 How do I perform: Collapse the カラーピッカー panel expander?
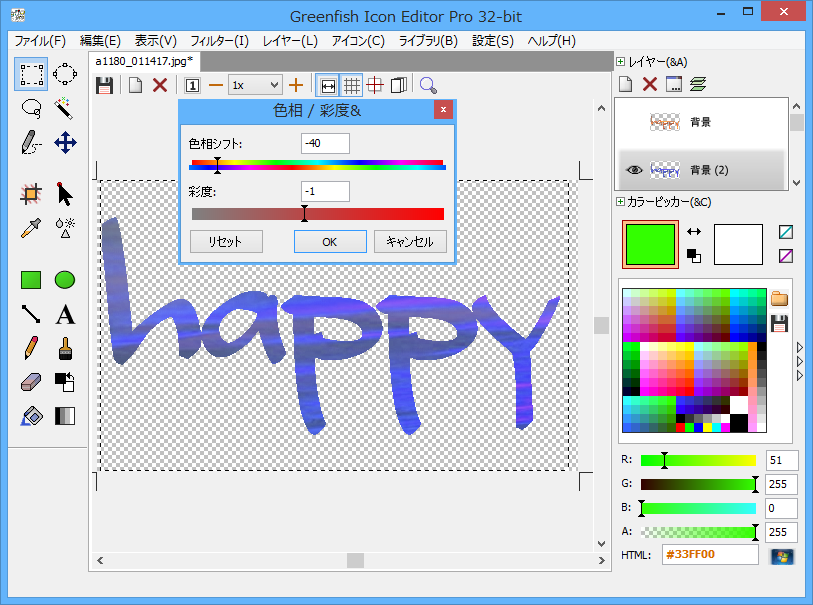(620, 202)
